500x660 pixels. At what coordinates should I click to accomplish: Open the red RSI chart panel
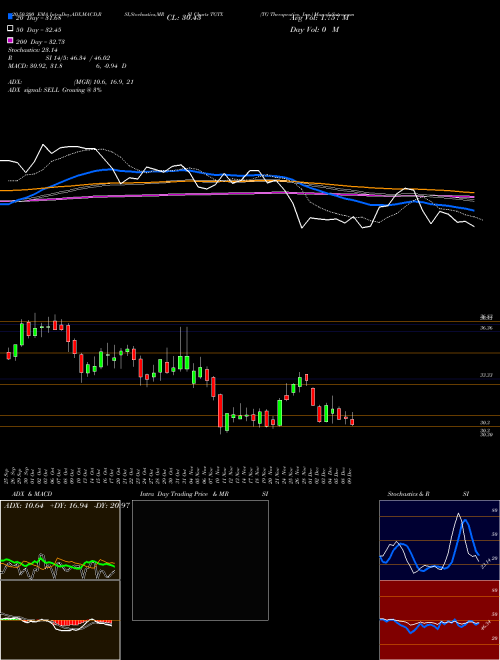[439, 620]
